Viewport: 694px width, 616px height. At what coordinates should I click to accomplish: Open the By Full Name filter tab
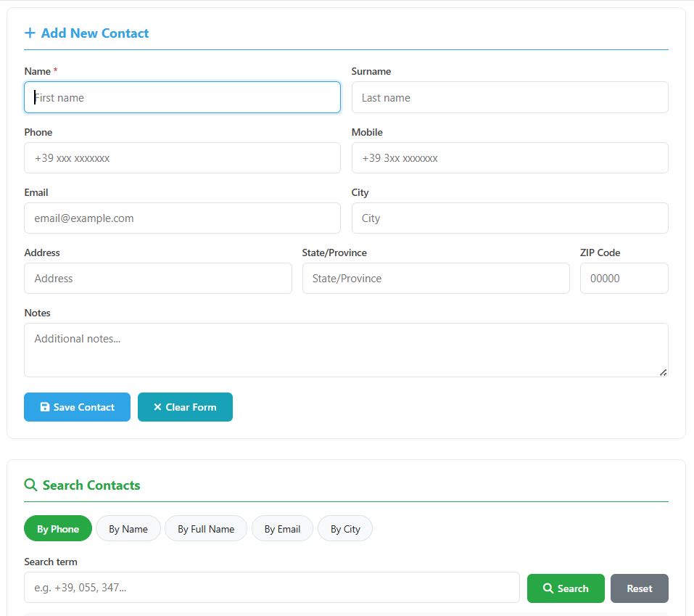(x=206, y=528)
